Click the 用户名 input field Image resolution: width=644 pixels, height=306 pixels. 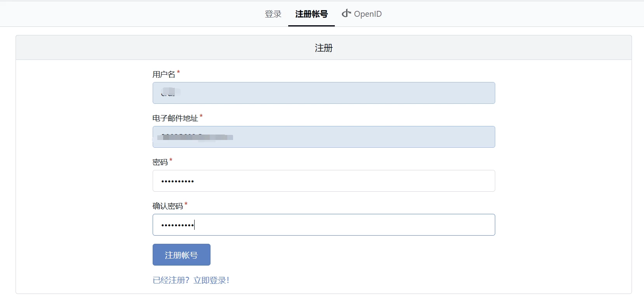pos(324,93)
